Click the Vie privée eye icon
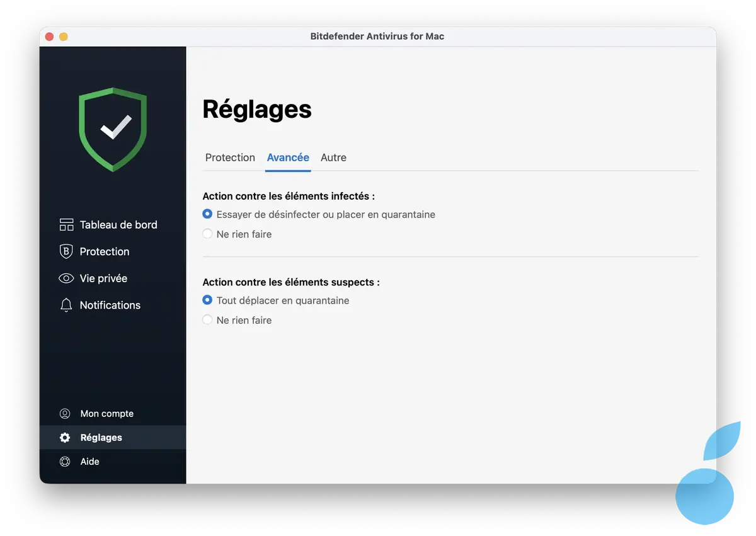The image size is (756, 536). click(66, 278)
